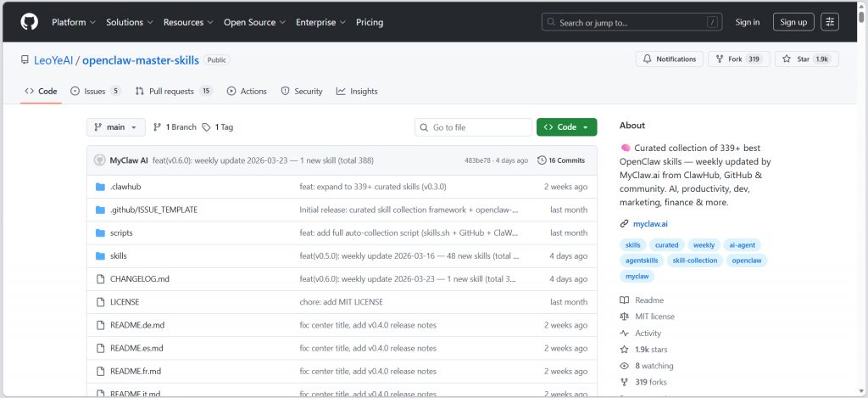Image resolution: width=868 pixels, height=398 pixels.
Task: Open the scripts folder
Action: click(121, 233)
